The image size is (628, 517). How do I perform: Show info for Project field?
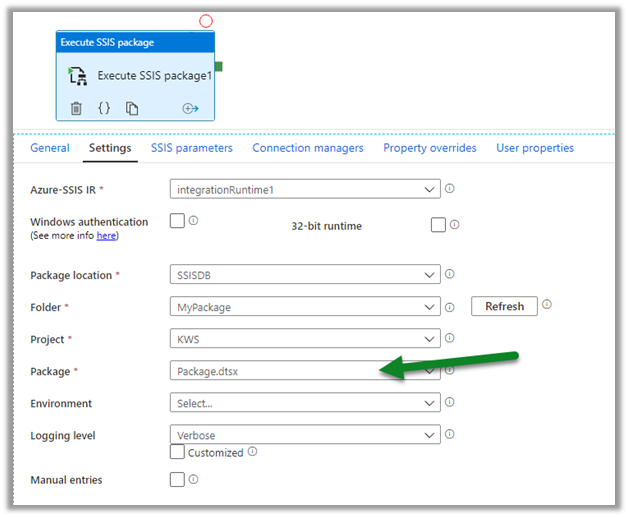click(450, 338)
